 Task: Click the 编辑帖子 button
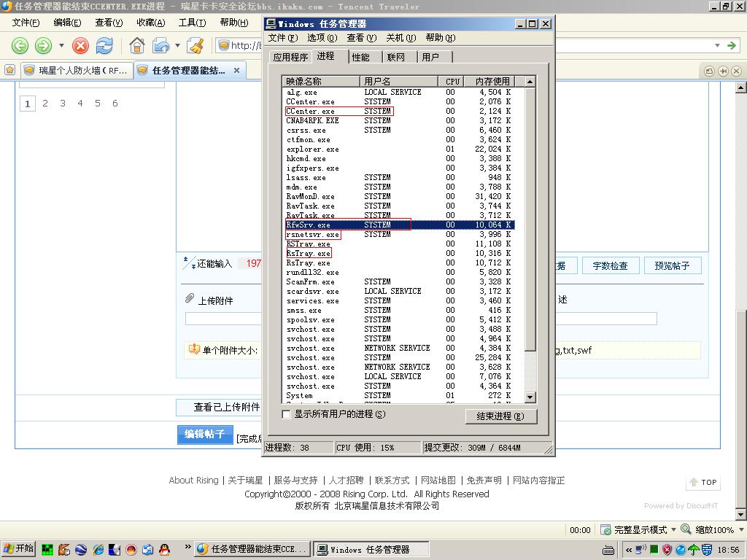(204, 435)
